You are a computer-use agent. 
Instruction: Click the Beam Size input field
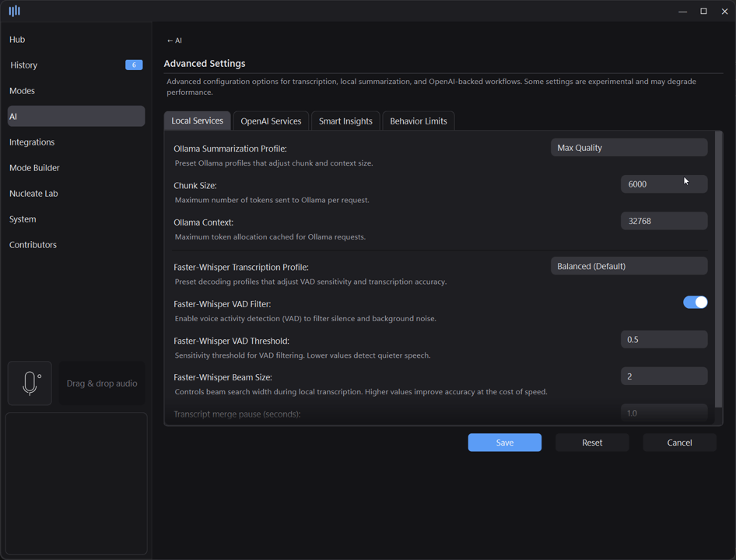pyautogui.click(x=664, y=376)
